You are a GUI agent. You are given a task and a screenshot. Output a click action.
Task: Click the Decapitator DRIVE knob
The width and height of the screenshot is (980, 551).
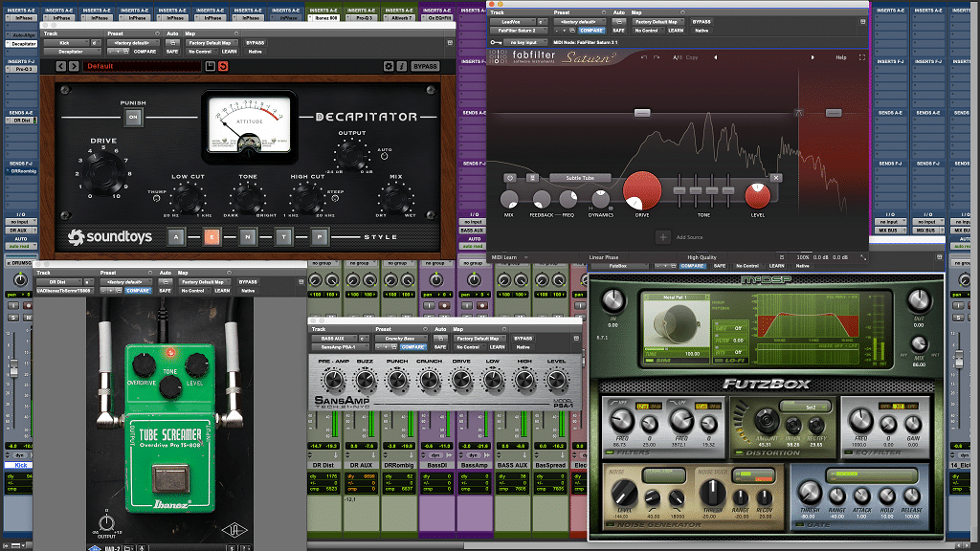pyautogui.click(x=103, y=172)
